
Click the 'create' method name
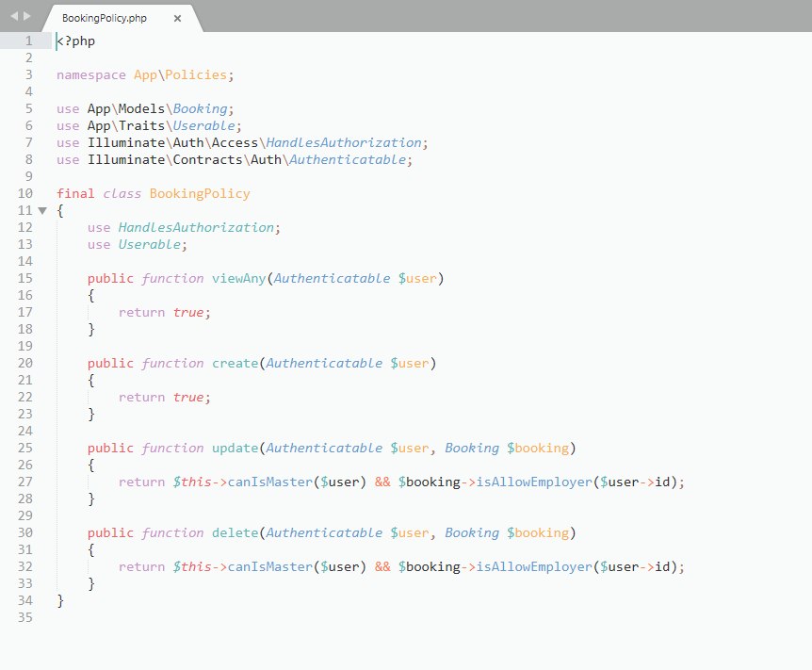tap(235, 363)
